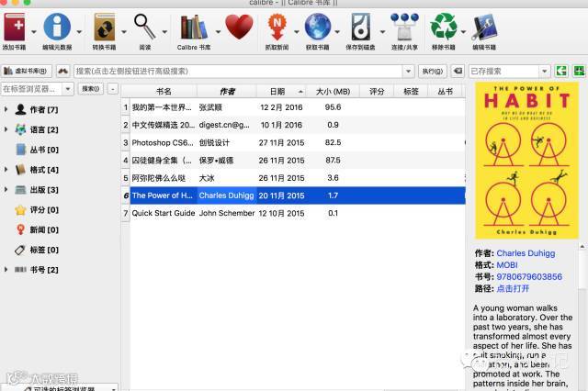Click the Virtual library button
The height and width of the screenshot is (391, 588).
[26, 71]
